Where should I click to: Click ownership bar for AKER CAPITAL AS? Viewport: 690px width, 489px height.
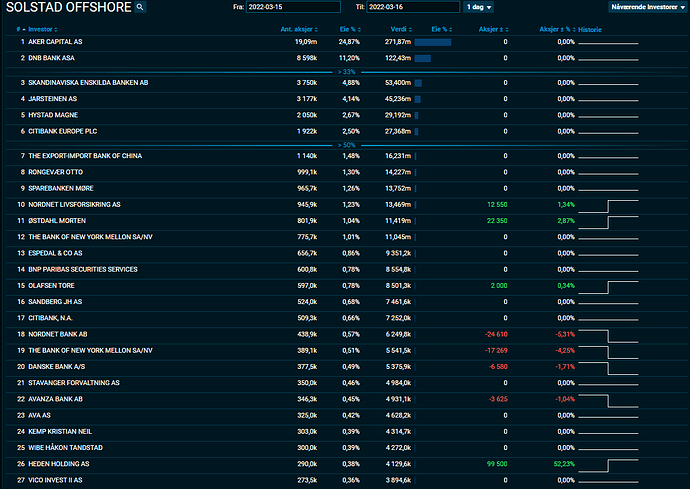pos(433,42)
